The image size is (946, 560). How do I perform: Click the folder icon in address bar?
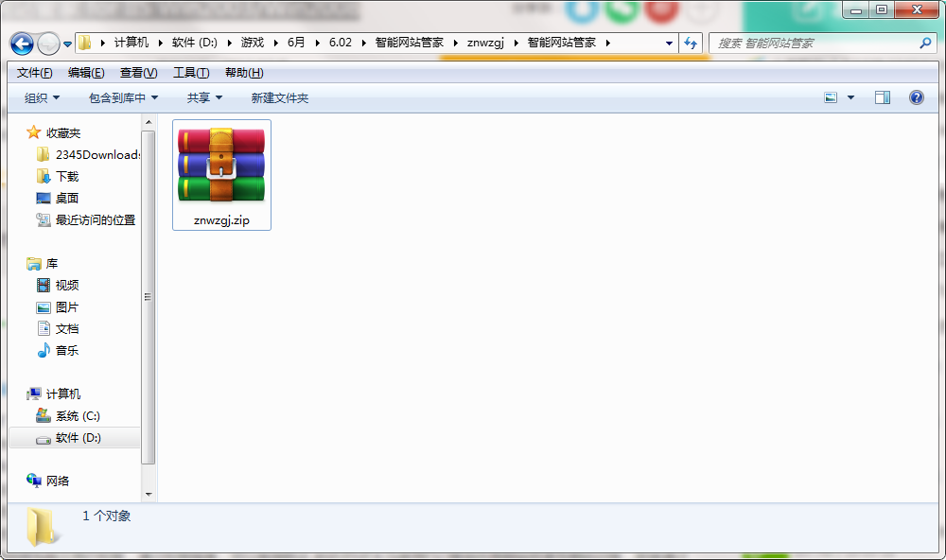pos(85,43)
